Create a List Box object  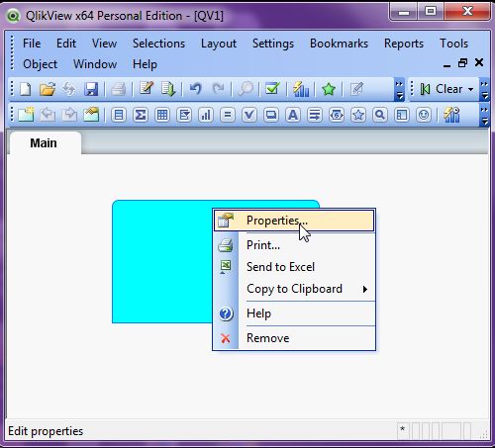tap(119, 115)
